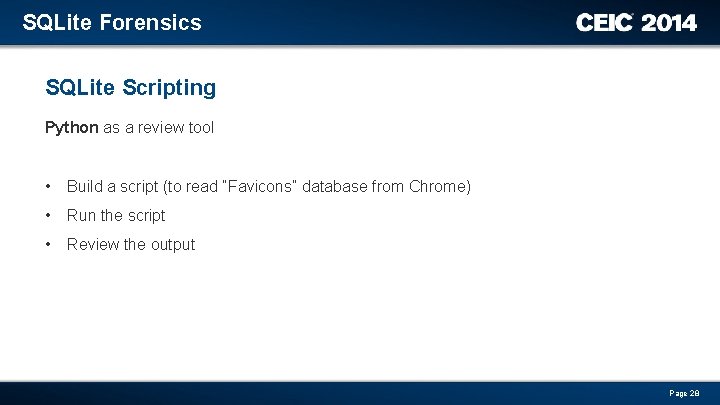
Task: Click the word "Favicons" in first bullet
Action: (259, 186)
